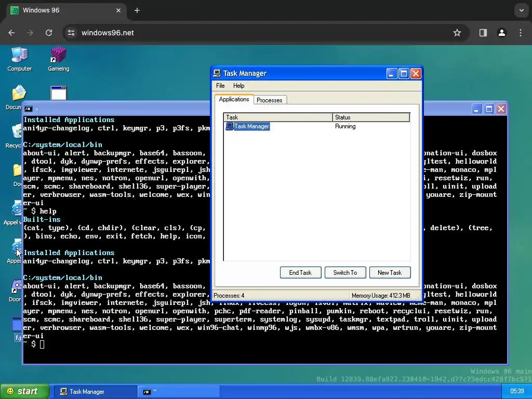The image size is (532, 399).
Task: Open a new browser tab
Action: tap(137, 10)
